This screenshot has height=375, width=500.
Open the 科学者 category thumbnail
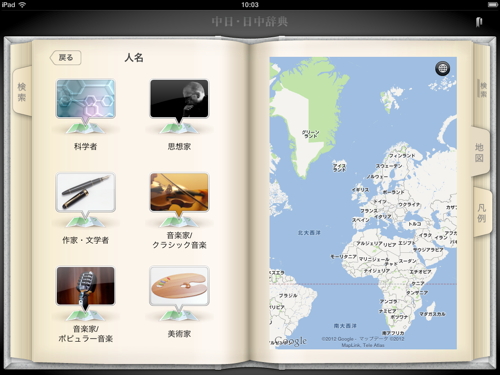click(x=86, y=99)
